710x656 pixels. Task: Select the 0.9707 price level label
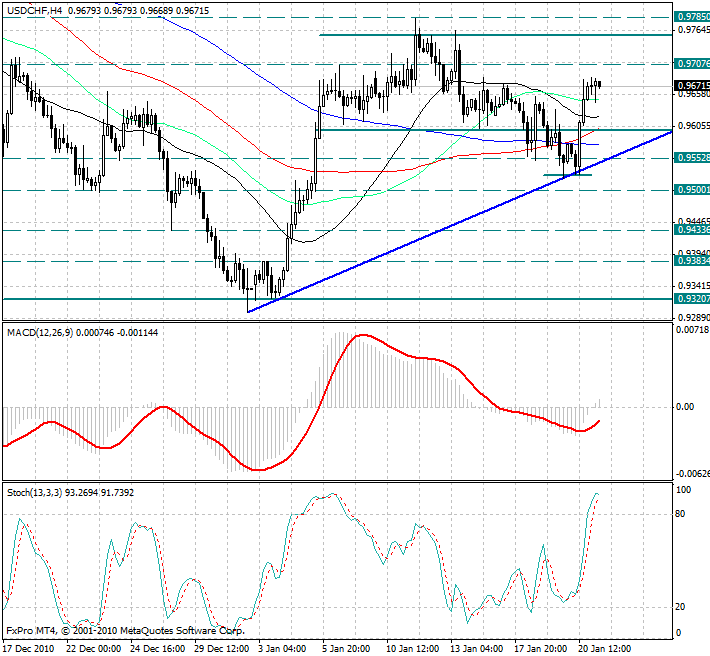point(692,63)
